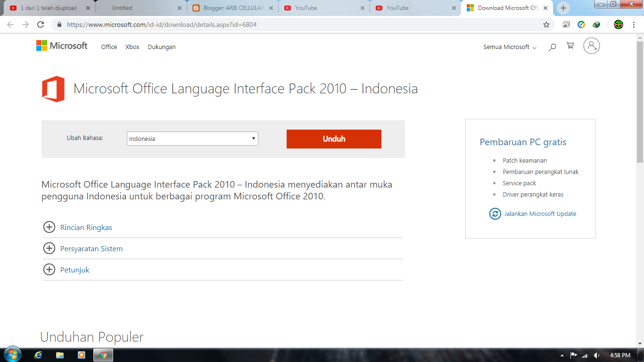Close the Untitled tab
The height and width of the screenshot is (362, 644).
[180, 8]
